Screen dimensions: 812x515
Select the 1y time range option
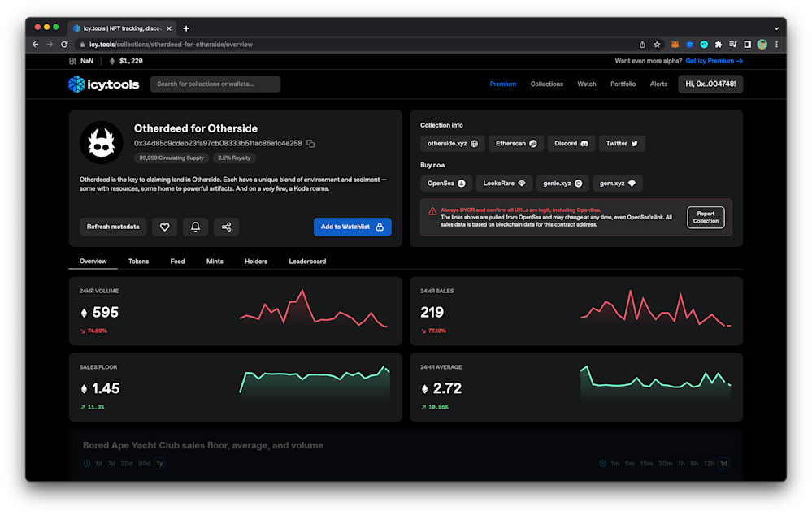[159, 463]
